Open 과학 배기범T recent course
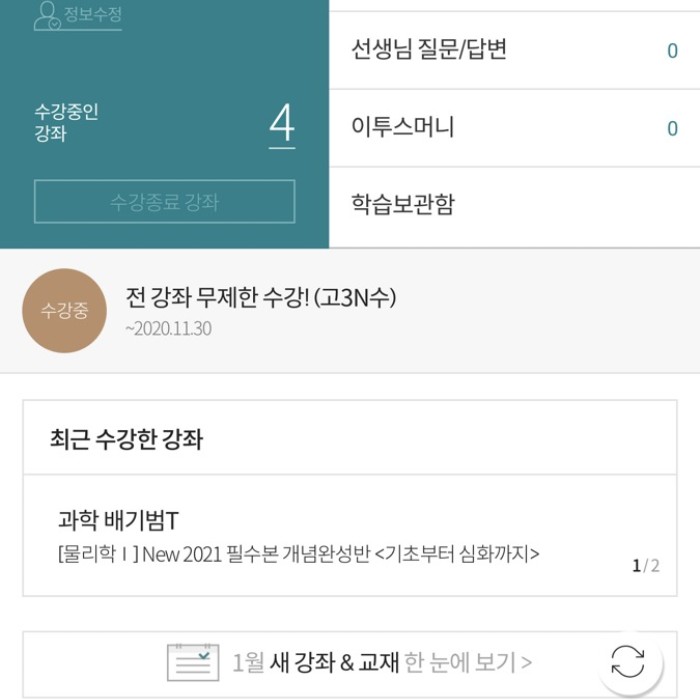Screen dimensions: 700x700 coord(118,520)
